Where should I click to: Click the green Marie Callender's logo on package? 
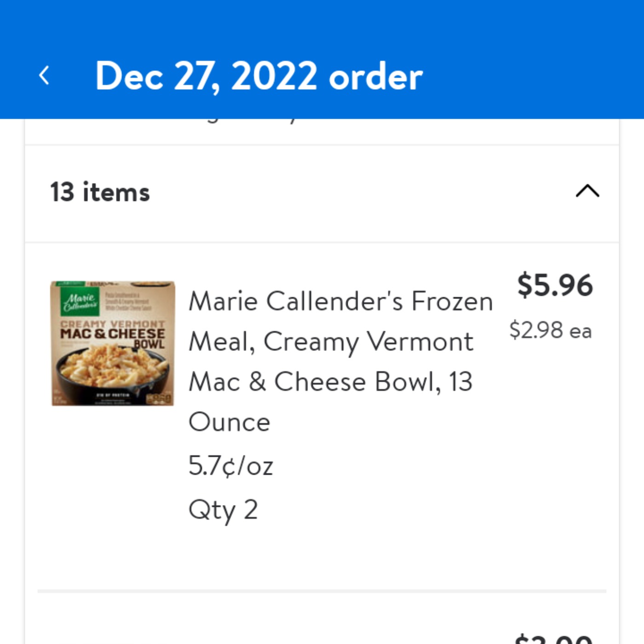(80, 301)
